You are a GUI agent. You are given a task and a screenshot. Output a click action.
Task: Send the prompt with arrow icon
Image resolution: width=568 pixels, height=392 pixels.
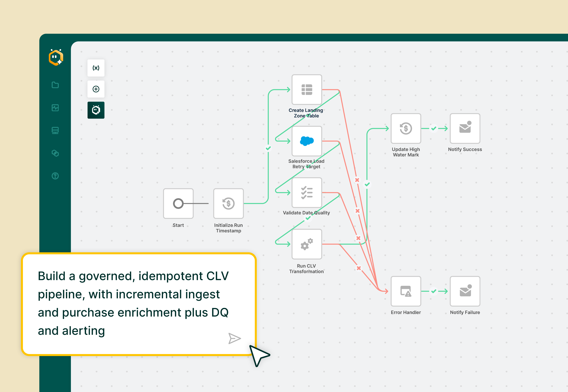point(234,338)
